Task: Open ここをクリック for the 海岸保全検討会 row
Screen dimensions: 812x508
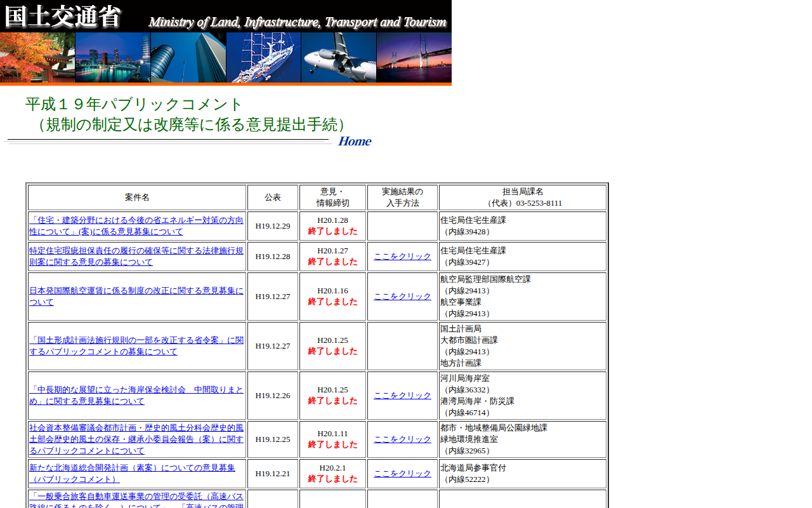Action: pos(402,395)
